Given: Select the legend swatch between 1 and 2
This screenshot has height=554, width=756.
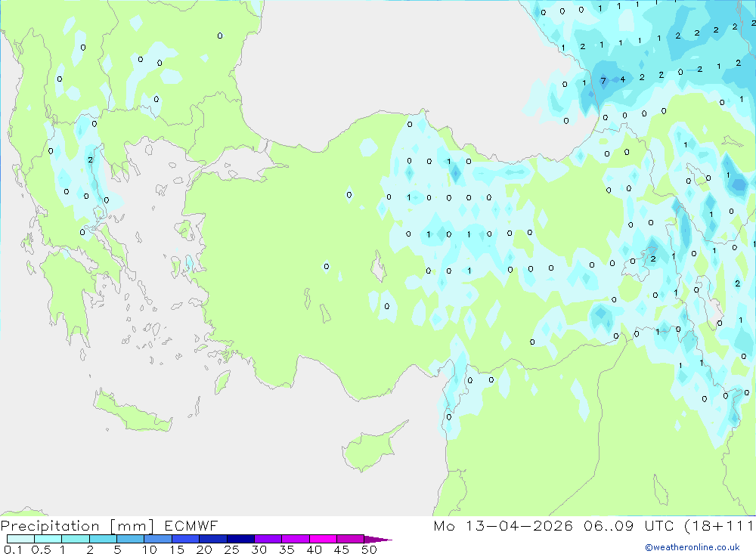Looking at the screenshot, I should pos(76,539).
